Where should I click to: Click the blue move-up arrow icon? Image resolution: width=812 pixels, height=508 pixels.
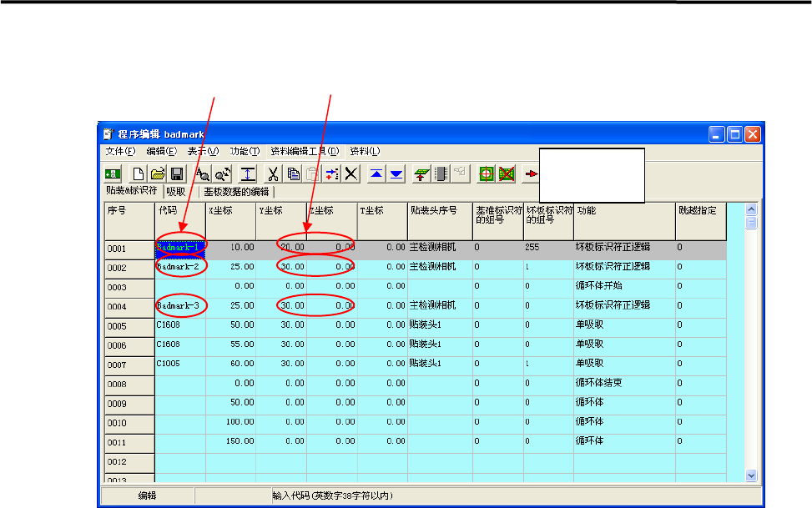[376, 174]
